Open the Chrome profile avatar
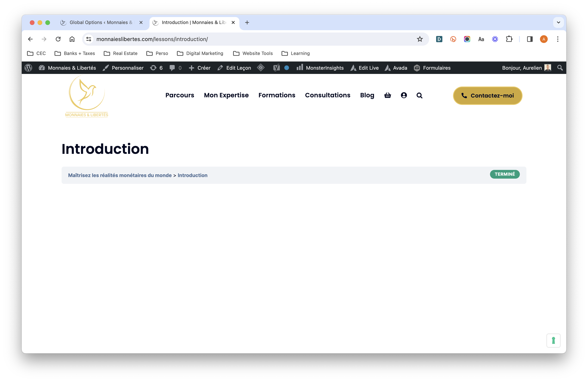Viewport: 588px width, 382px height. click(x=544, y=39)
